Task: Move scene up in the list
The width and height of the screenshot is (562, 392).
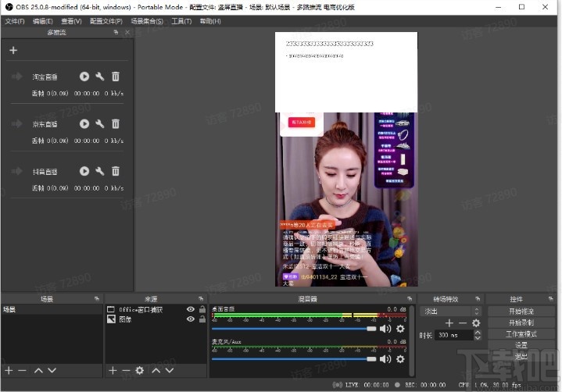Action: click(38, 370)
